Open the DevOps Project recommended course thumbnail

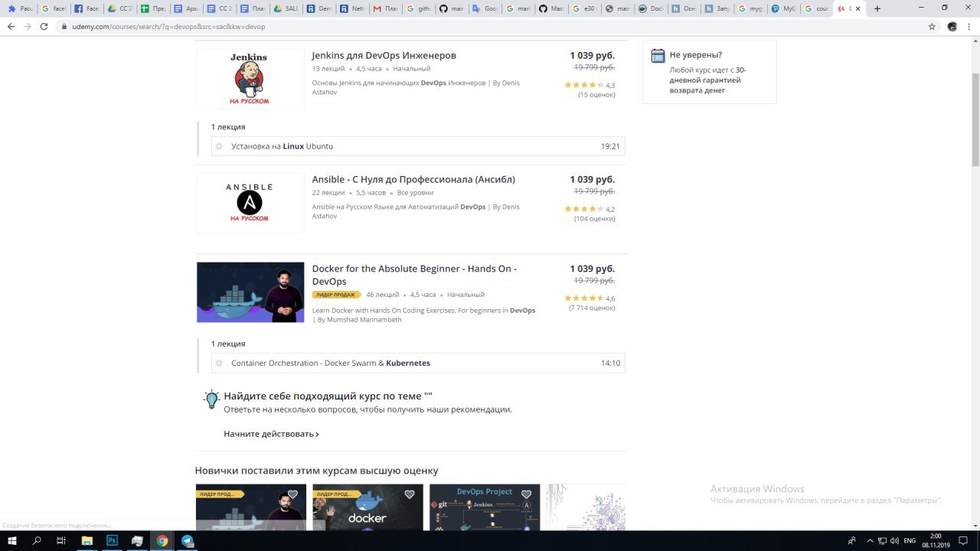[485, 507]
